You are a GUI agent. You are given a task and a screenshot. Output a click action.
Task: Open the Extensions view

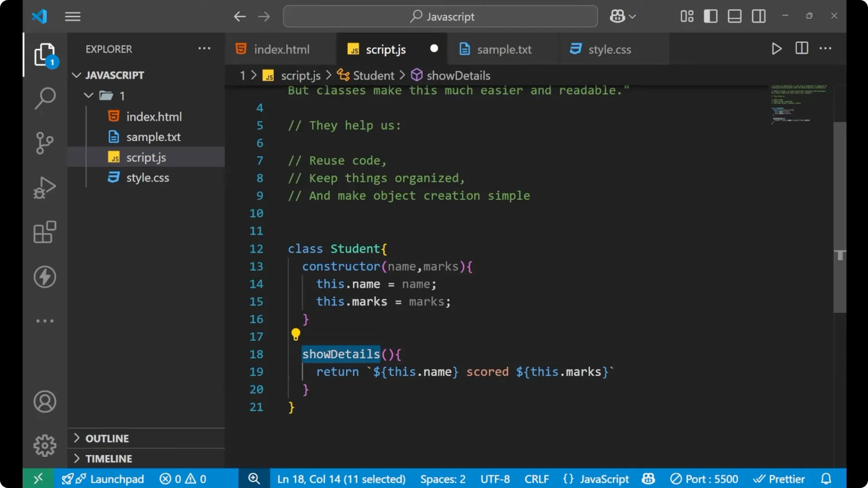click(45, 232)
